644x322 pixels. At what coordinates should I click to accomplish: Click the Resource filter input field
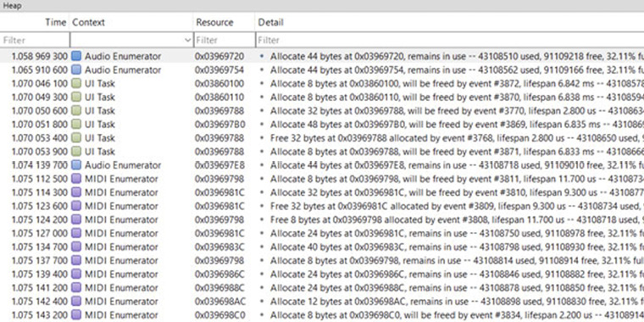[x=225, y=41]
